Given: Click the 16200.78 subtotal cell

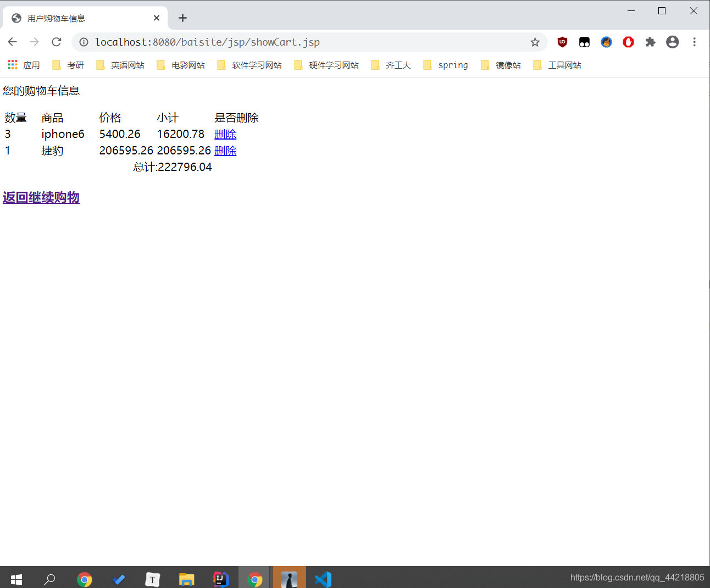Looking at the screenshot, I should tap(181, 134).
